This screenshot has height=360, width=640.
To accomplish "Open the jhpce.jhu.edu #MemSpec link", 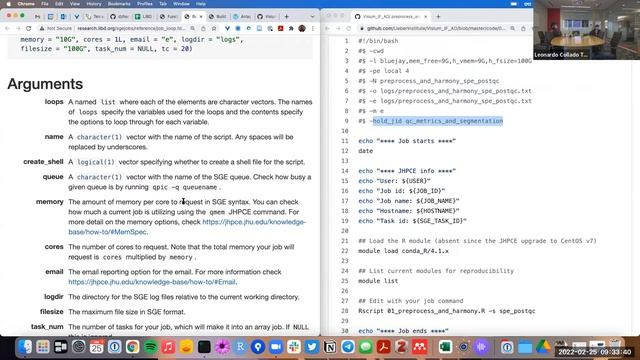I will click(187, 227).
